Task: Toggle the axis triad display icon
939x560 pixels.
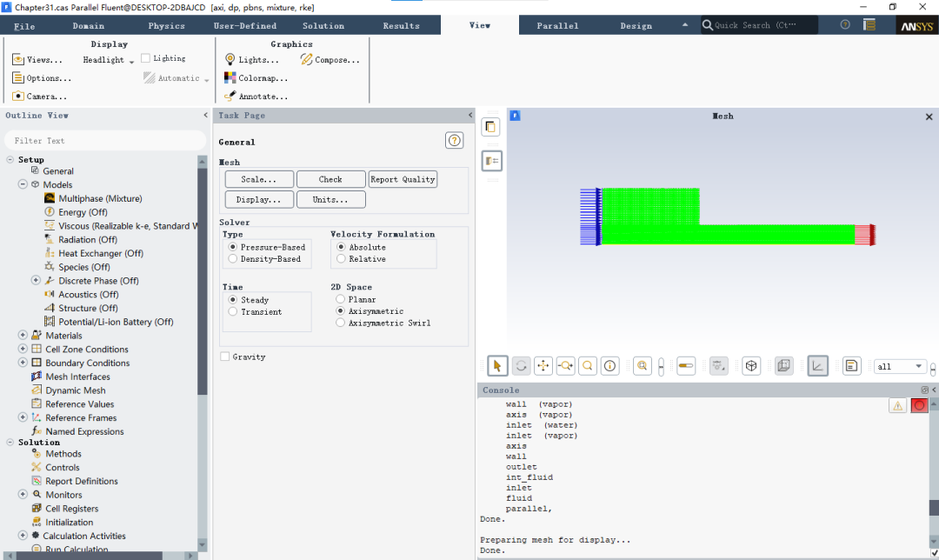Action: 817,366
